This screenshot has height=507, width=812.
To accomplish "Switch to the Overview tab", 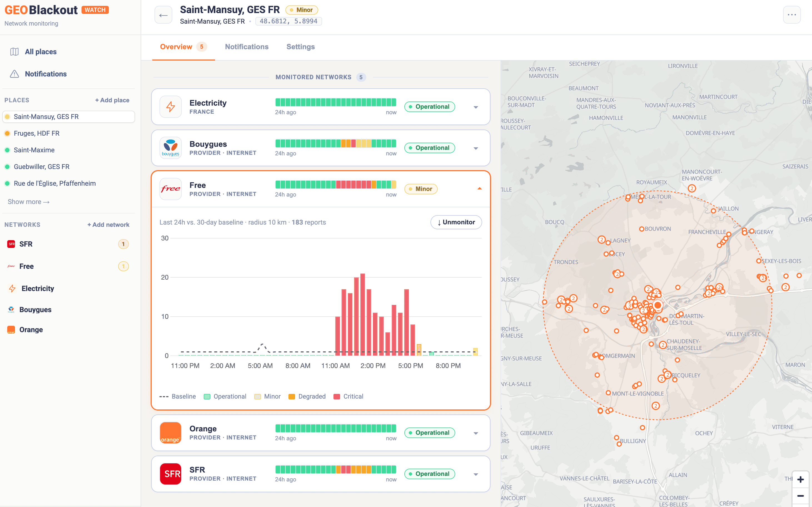I will [x=183, y=47].
